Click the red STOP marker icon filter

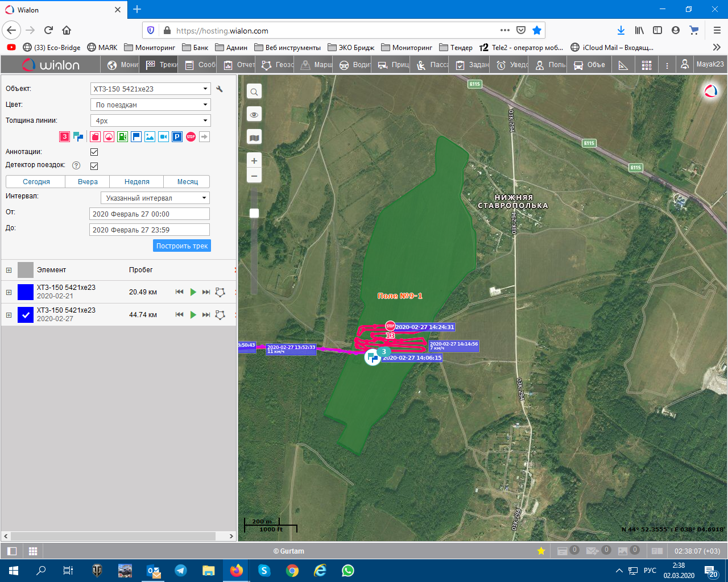tap(191, 136)
